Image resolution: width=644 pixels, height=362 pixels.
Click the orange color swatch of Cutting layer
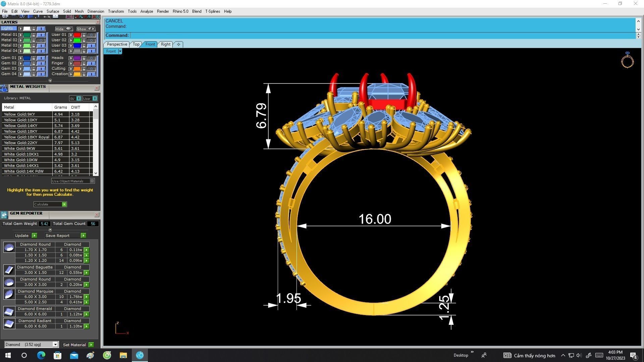[x=77, y=69]
